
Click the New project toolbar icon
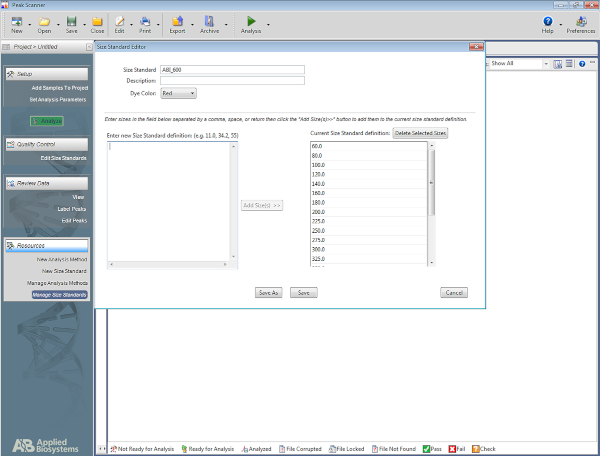17,21
